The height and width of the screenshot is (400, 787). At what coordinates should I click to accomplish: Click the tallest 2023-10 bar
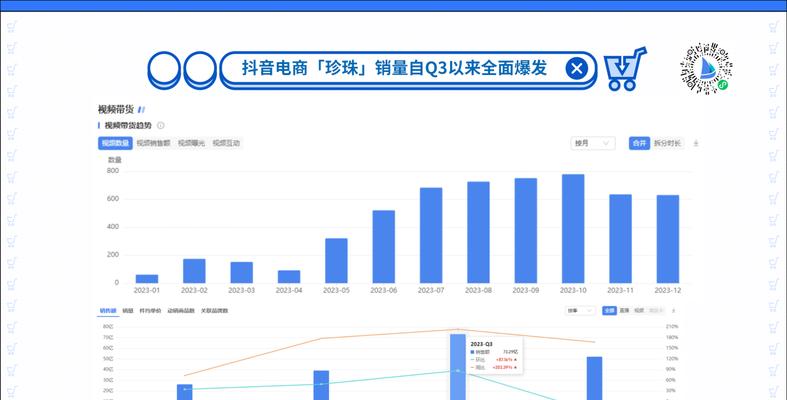coord(573,228)
